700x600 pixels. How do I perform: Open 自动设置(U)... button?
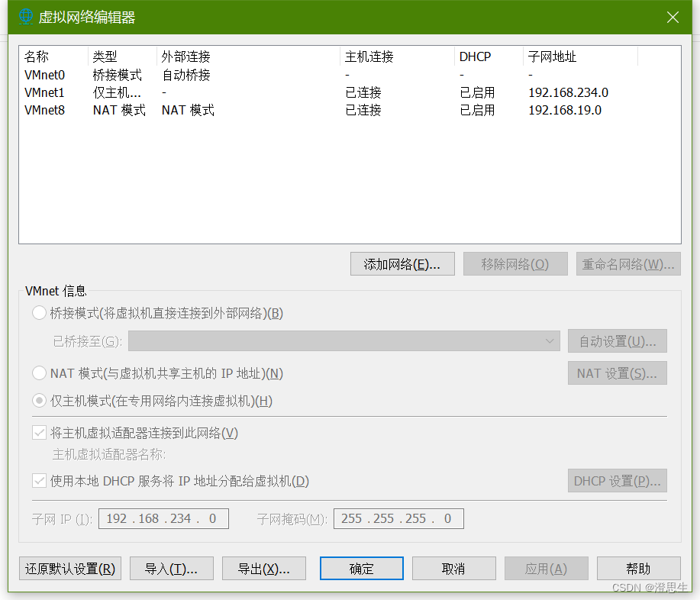click(618, 341)
